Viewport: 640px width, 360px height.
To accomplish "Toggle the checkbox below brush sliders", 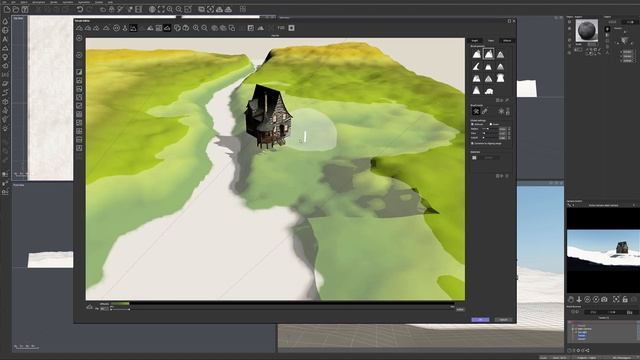I will click(473, 143).
